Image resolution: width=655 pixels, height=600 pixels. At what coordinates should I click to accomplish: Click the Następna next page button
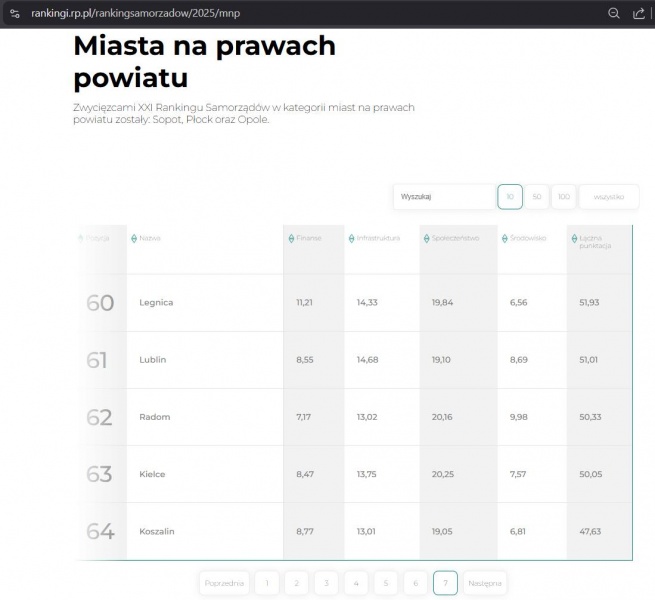[485, 583]
